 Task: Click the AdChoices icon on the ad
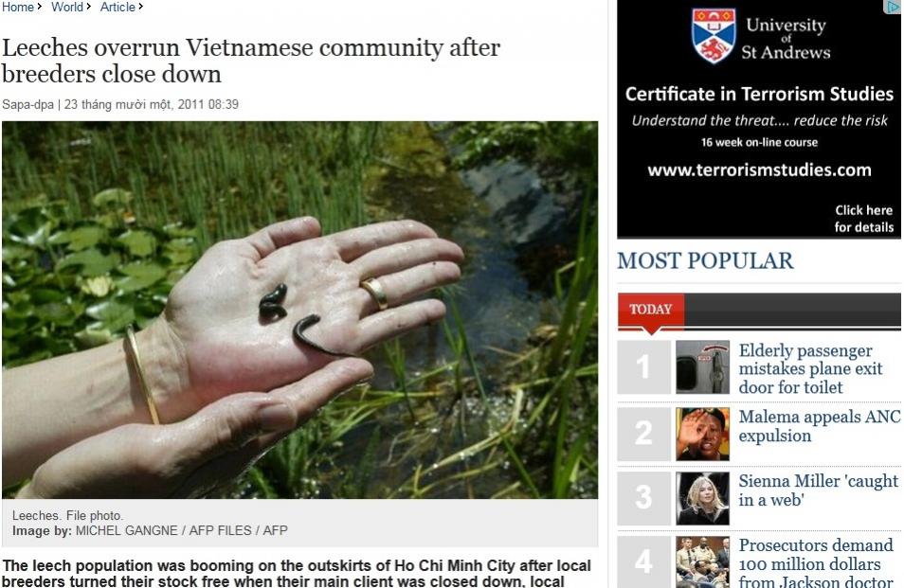click(893, 7)
